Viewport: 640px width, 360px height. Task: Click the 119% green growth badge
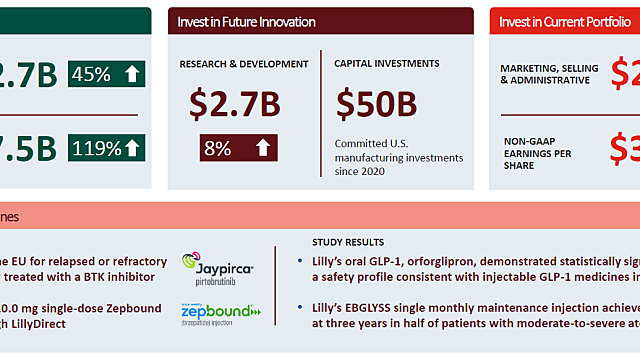pyautogui.click(x=107, y=148)
